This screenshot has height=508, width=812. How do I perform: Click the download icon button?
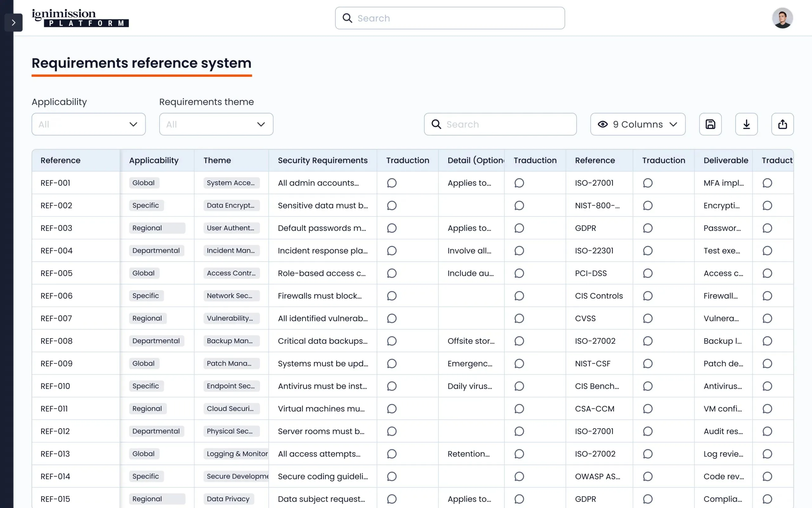[x=746, y=124]
